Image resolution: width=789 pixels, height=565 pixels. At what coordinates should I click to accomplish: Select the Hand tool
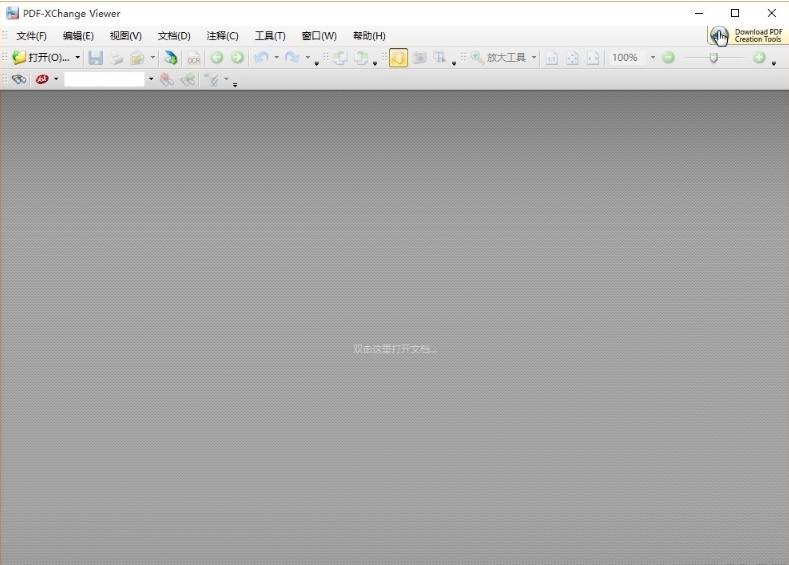tap(398, 58)
